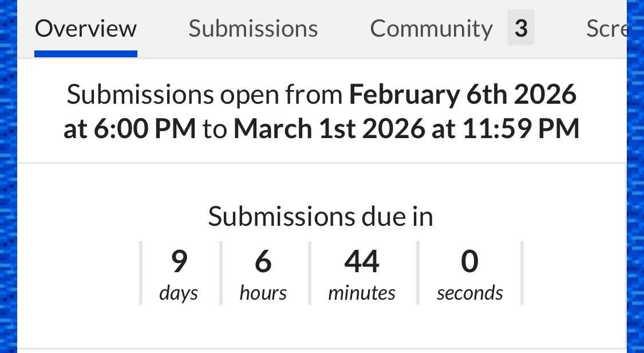Switch to the Submissions tab

click(x=253, y=28)
